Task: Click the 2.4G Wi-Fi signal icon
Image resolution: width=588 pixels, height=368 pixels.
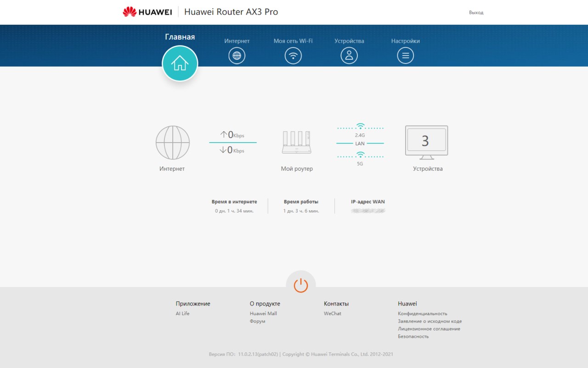Action: coord(360,127)
